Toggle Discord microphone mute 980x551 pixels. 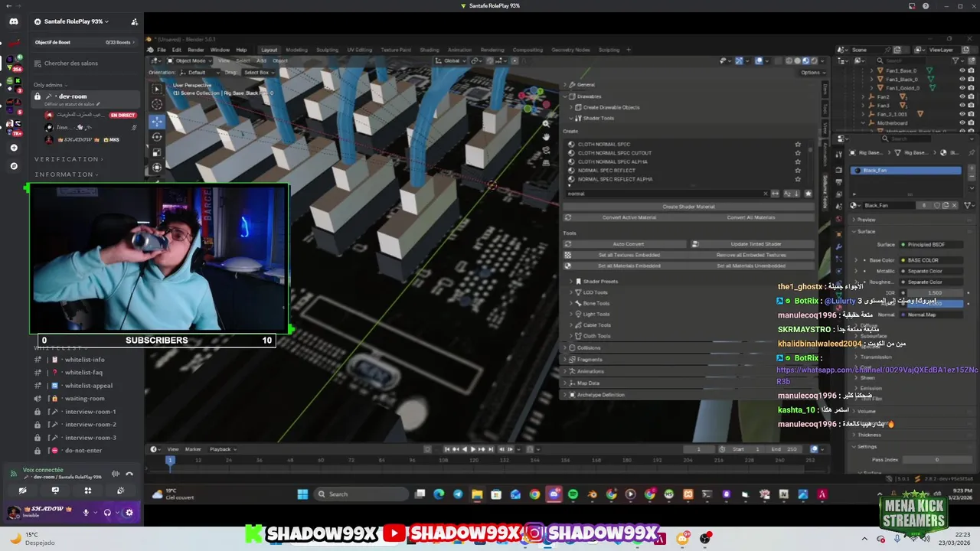pos(86,513)
